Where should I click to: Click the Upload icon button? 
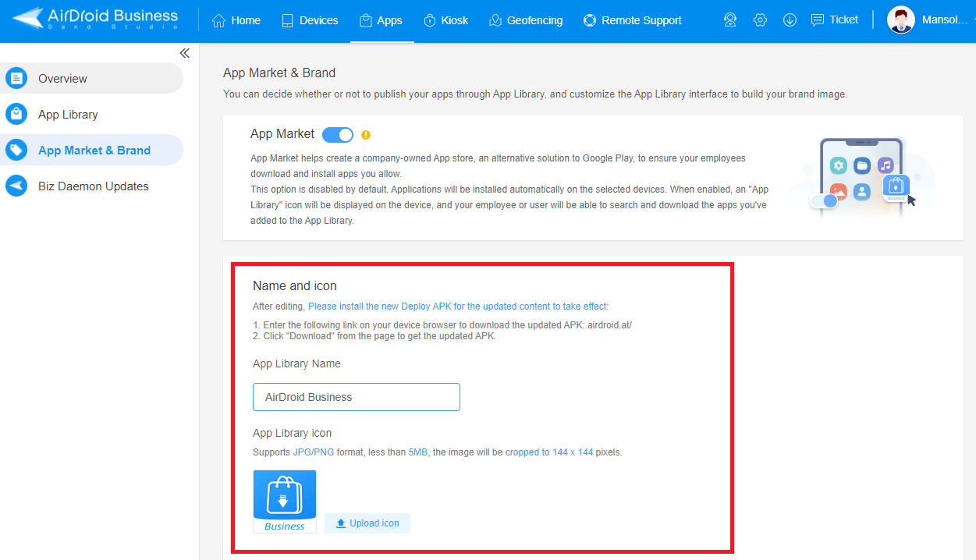click(x=367, y=523)
